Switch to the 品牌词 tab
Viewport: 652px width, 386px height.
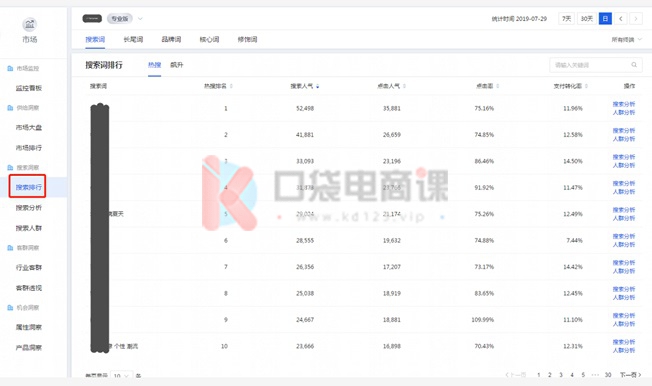[x=171, y=40]
